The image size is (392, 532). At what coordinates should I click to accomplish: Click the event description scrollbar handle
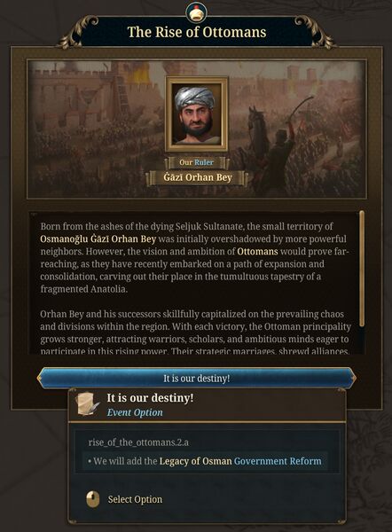tap(362, 269)
